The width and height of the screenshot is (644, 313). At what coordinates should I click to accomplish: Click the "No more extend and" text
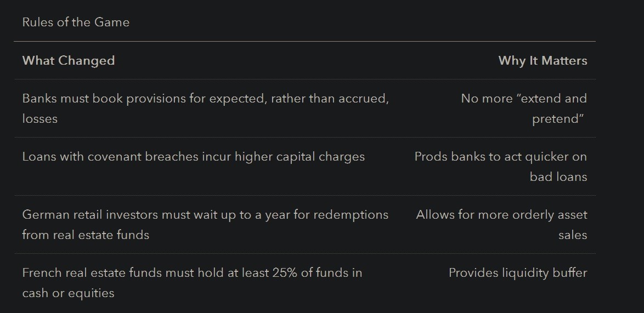(523, 99)
